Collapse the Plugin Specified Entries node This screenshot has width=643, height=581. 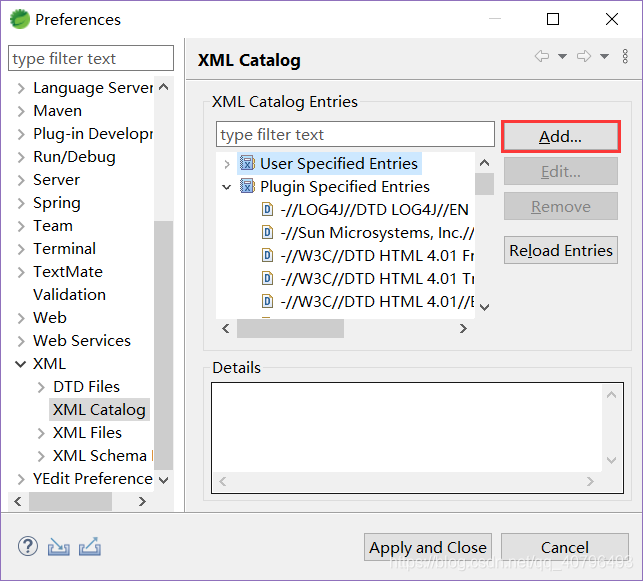click(227, 186)
